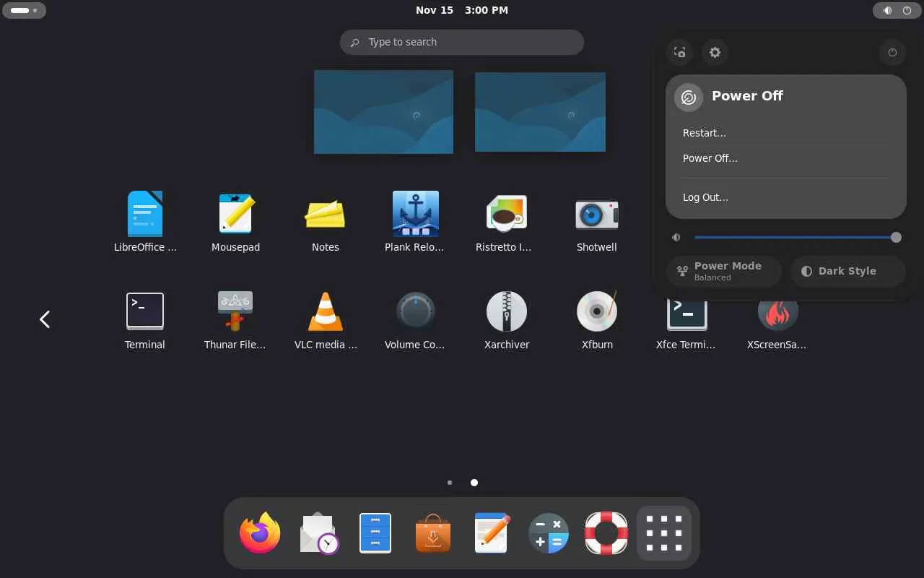Mute the volume using the speaker icon
The width and height of the screenshot is (924, 578).
click(x=676, y=237)
